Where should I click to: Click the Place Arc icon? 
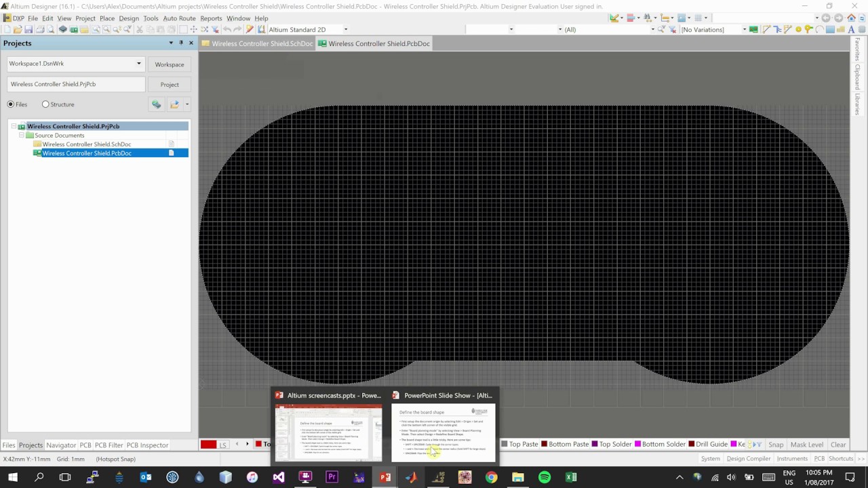tap(819, 29)
